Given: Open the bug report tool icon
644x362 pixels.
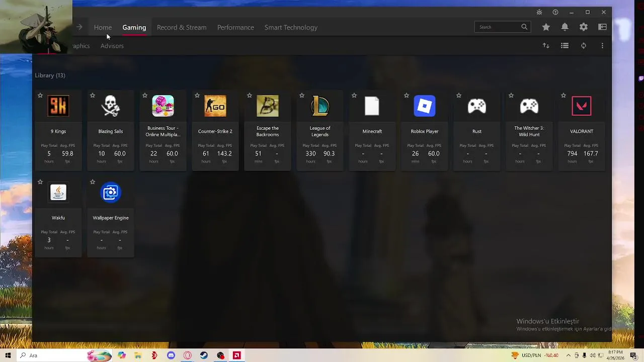Looking at the screenshot, I should pyautogui.click(x=539, y=12).
